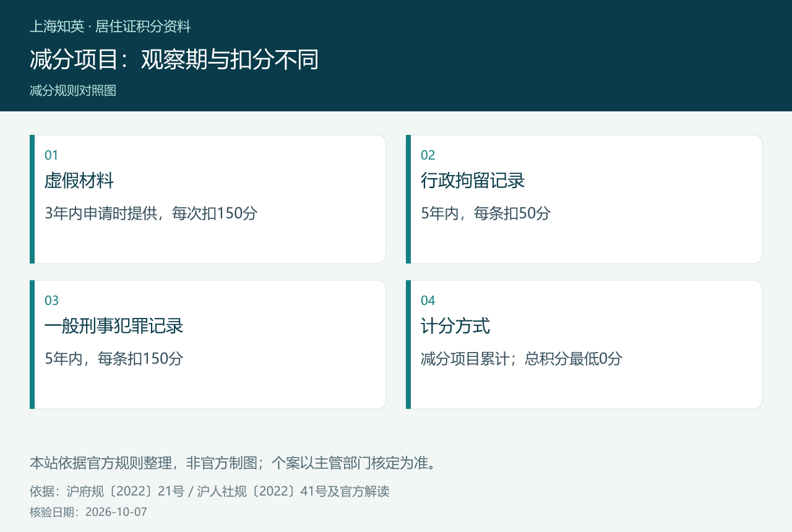Click the title '减分项目：观察期与扣分不同'
This screenshot has width=792, height=532.
pos(174,60)
